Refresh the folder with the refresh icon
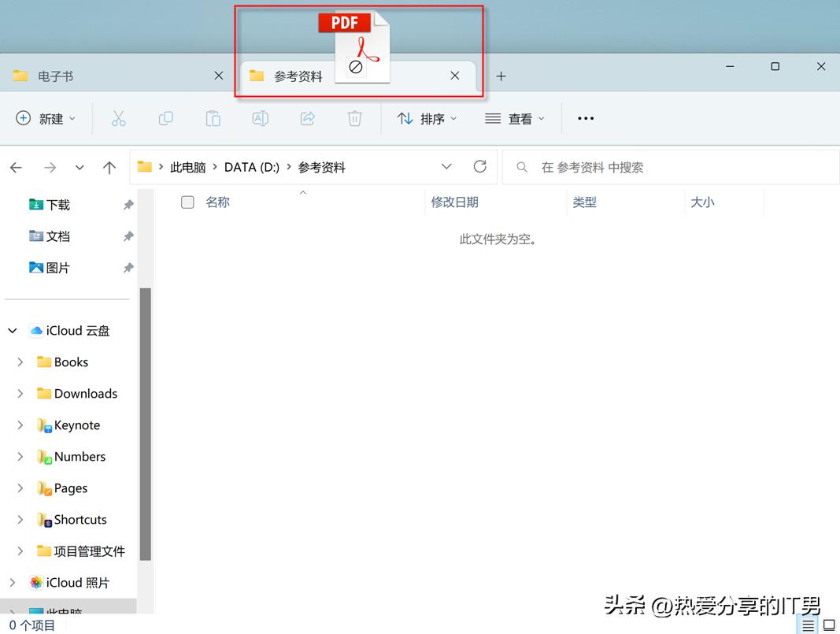The width and height of the screenshot is (840, 634). click(x=480, y=167)
